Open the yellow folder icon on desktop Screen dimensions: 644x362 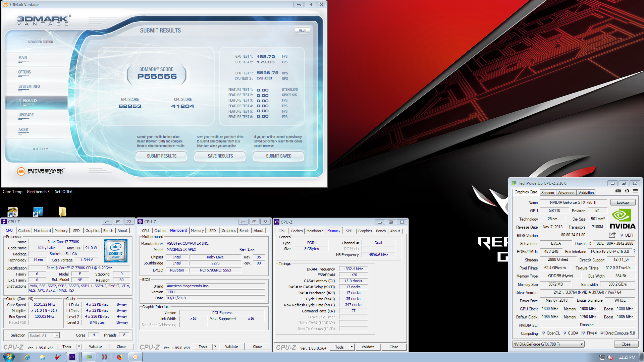[62, 212]
